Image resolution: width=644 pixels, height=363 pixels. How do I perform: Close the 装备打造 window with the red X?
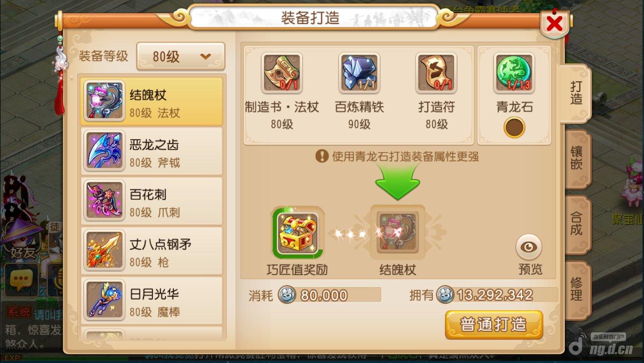tap(554, 24)
